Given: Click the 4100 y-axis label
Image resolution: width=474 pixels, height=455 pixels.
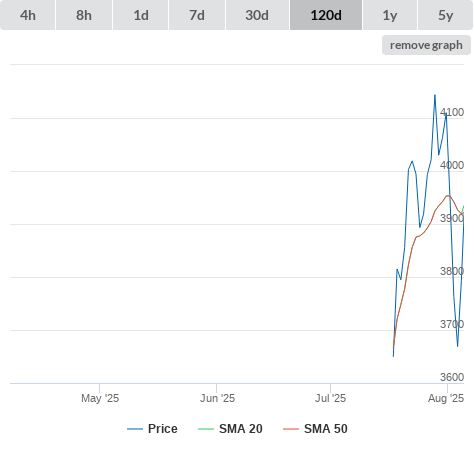Looking at the screenshot, I should point(452,112).
